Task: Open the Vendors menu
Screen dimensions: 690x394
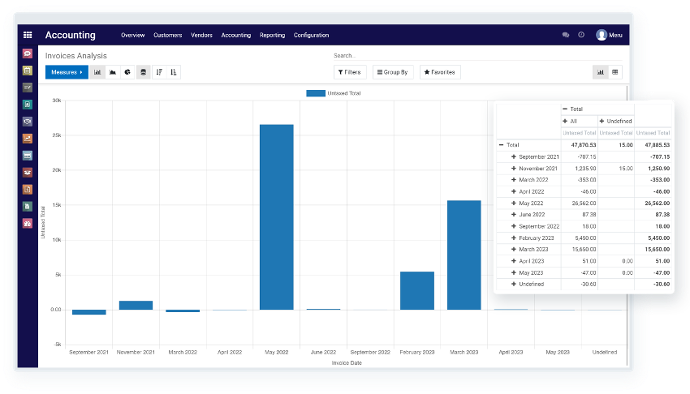Action: (202, 35)
